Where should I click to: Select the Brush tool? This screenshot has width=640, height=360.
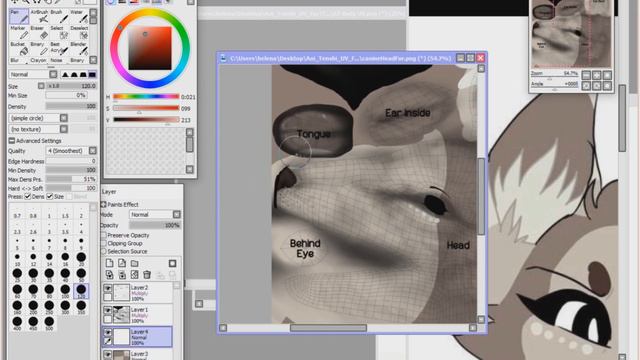pyautogui.click(x=59, y=17)
